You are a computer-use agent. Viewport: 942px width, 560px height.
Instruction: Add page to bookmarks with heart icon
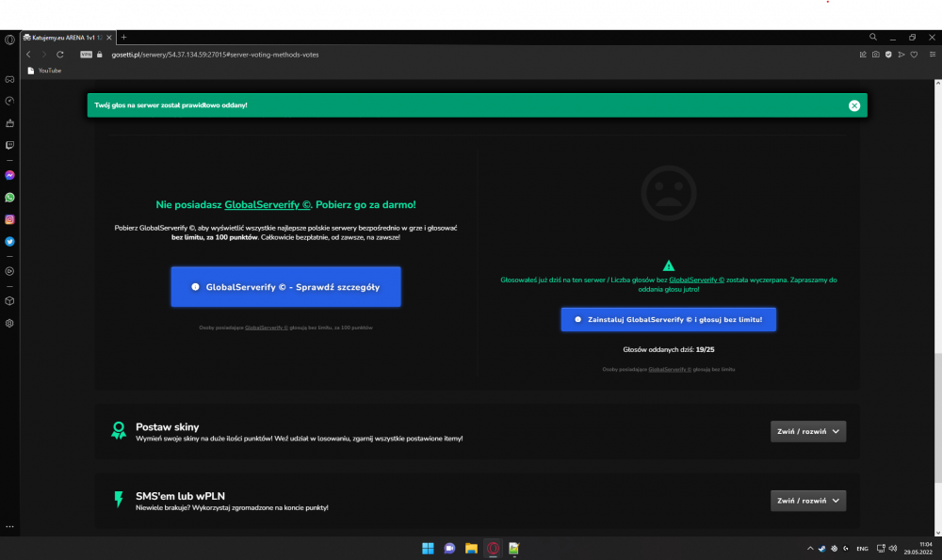(x=914, y=54)
